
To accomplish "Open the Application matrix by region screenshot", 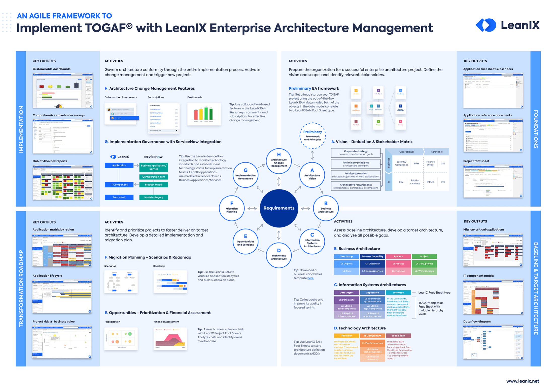I will click(x=62, y=250).
